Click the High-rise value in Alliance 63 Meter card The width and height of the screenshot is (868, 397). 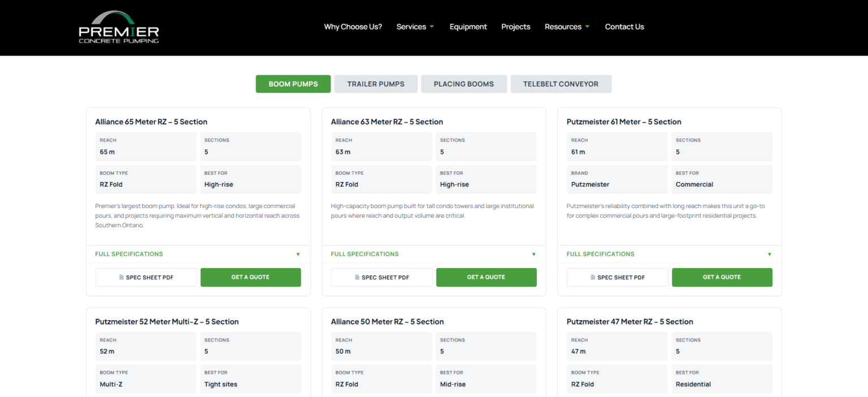pos(454,184)
